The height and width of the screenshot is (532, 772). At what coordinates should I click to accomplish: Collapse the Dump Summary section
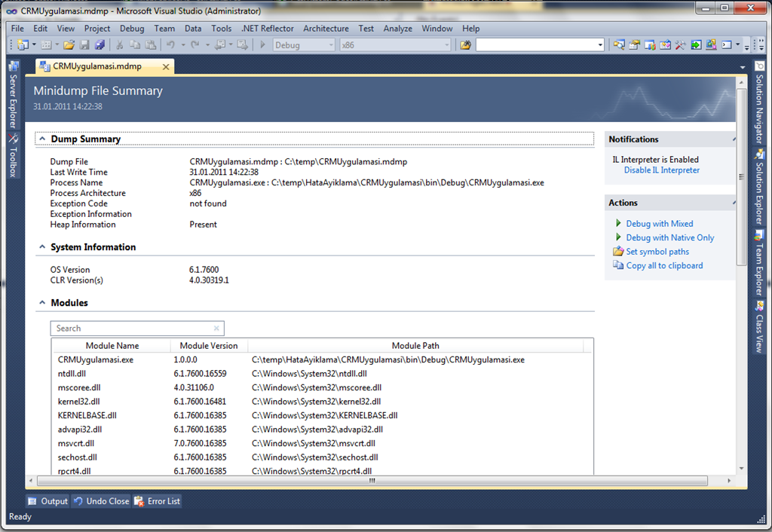point(42,139)
